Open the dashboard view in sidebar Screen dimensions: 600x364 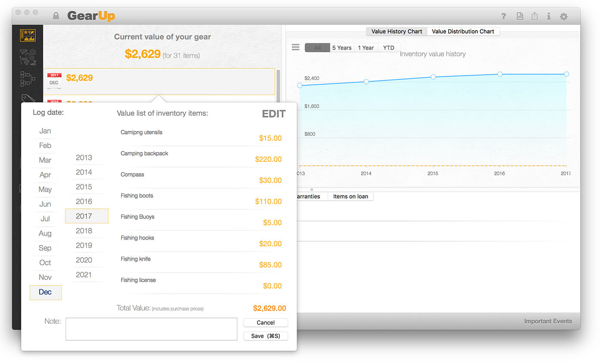coord(28,35)
